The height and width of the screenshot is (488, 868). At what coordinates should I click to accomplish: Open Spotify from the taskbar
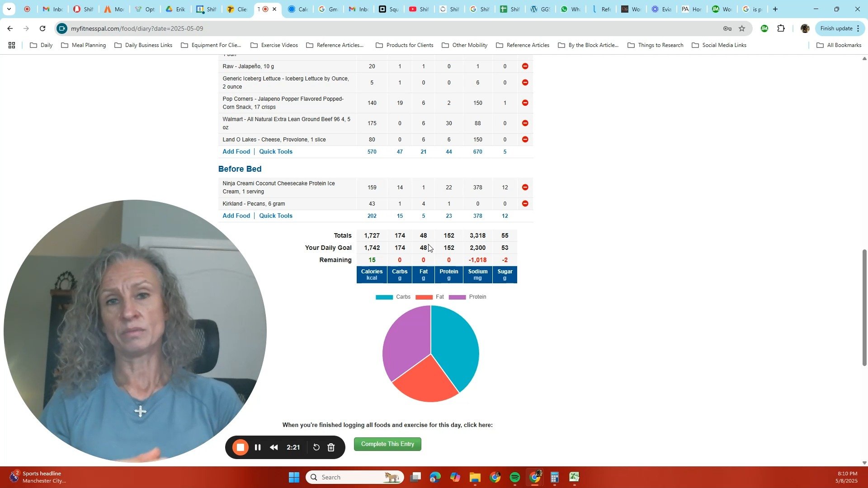click(515, 477)
